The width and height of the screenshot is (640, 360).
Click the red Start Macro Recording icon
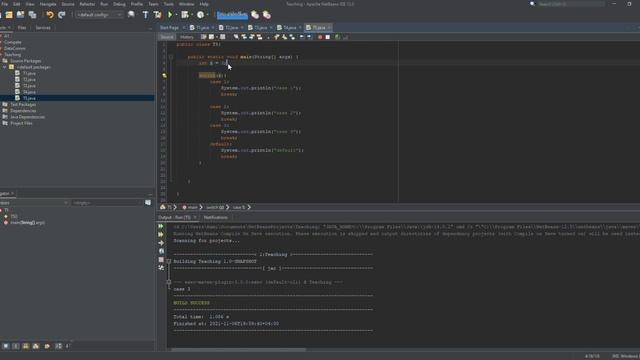[x=320, y=37]
